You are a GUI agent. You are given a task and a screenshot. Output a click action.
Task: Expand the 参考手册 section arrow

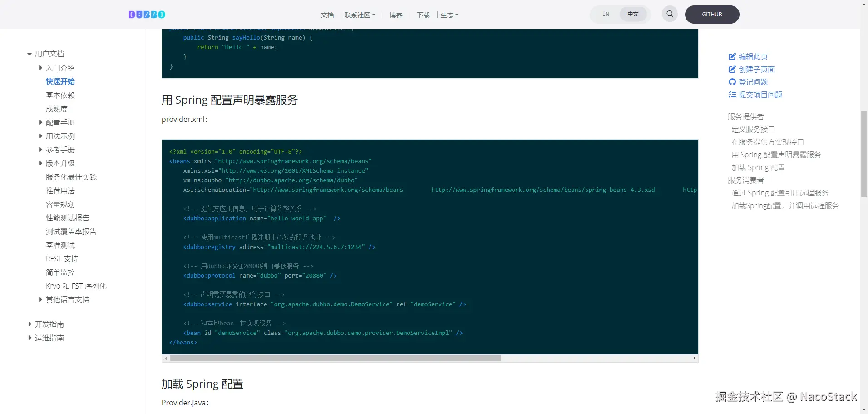click(x=41, y=150)
